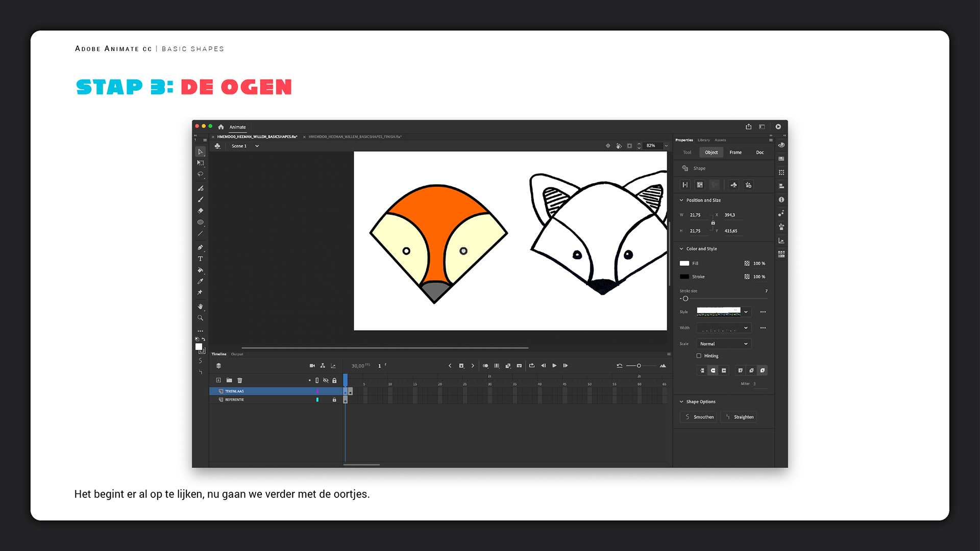
Task: Click the Straighten button
Action: point(738,417)
